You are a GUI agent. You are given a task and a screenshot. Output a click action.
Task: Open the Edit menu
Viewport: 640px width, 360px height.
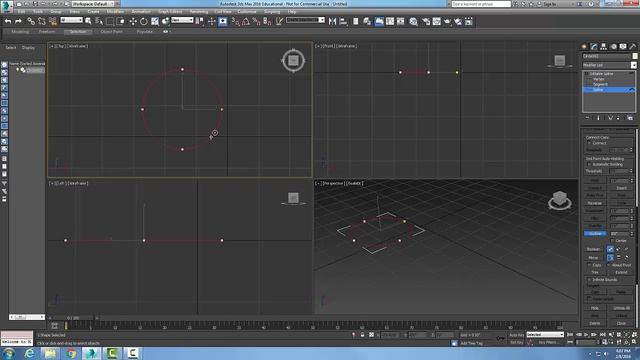tap(21, 12)
